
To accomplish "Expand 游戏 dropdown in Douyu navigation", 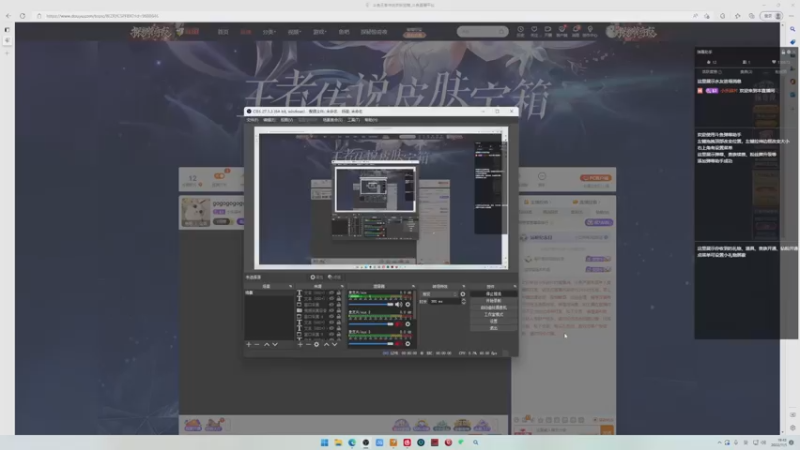I will (x=319, y=32).
